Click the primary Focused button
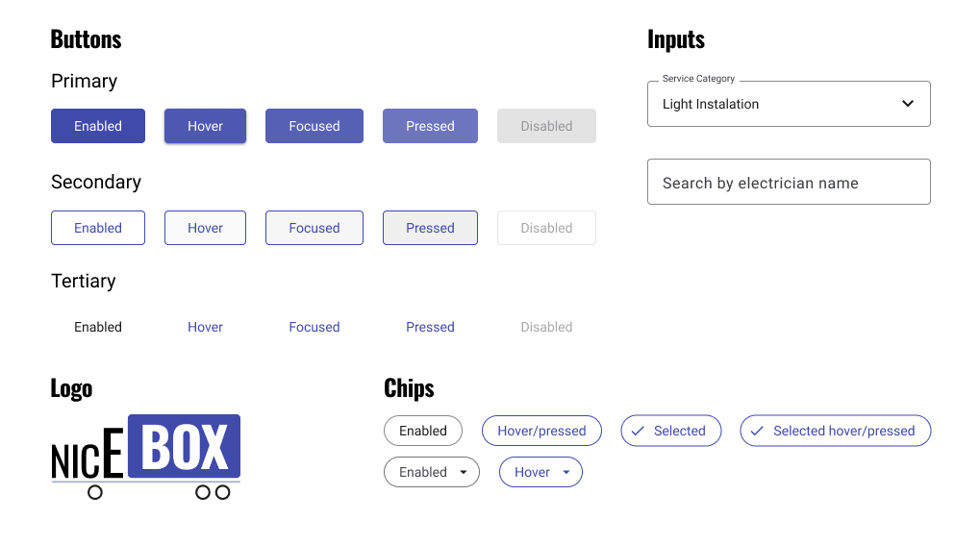980x545 pixels. coord(314,126)
